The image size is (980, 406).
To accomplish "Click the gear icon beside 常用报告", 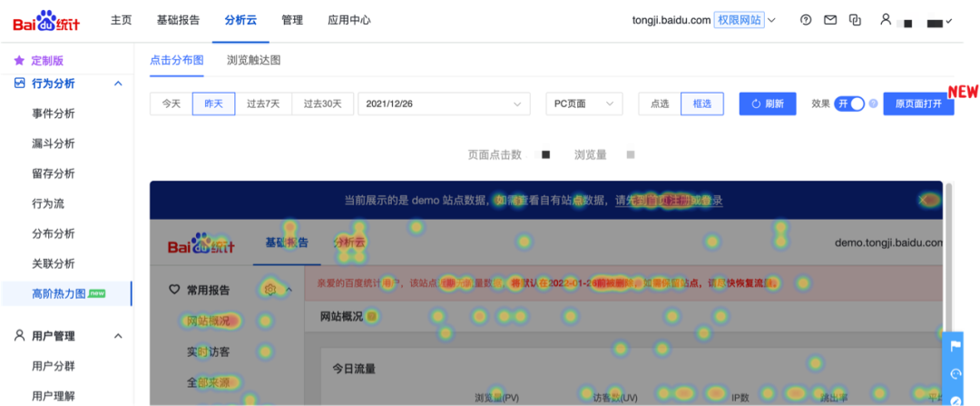I will (x=270, y=290).
